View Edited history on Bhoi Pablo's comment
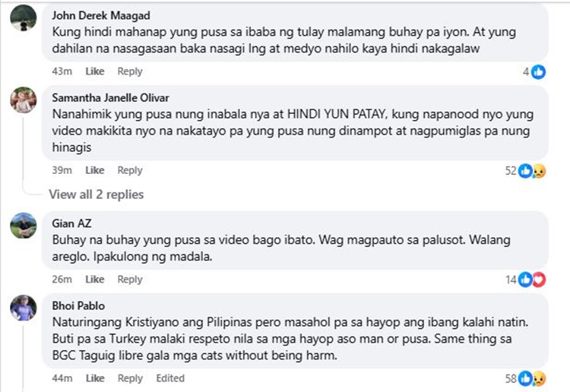Screen dimensions: 570x392 click(170, 378)
